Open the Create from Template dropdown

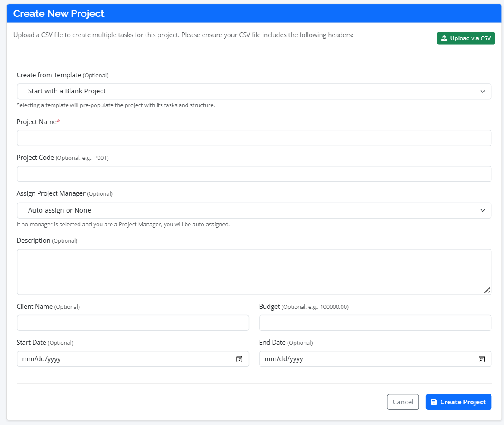[254, 91]
